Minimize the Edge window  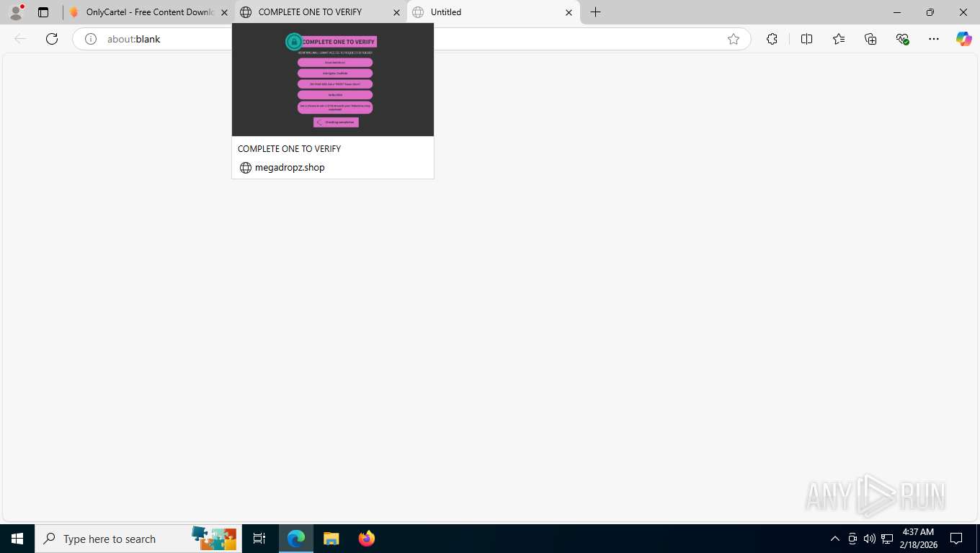tap(897, 12)
